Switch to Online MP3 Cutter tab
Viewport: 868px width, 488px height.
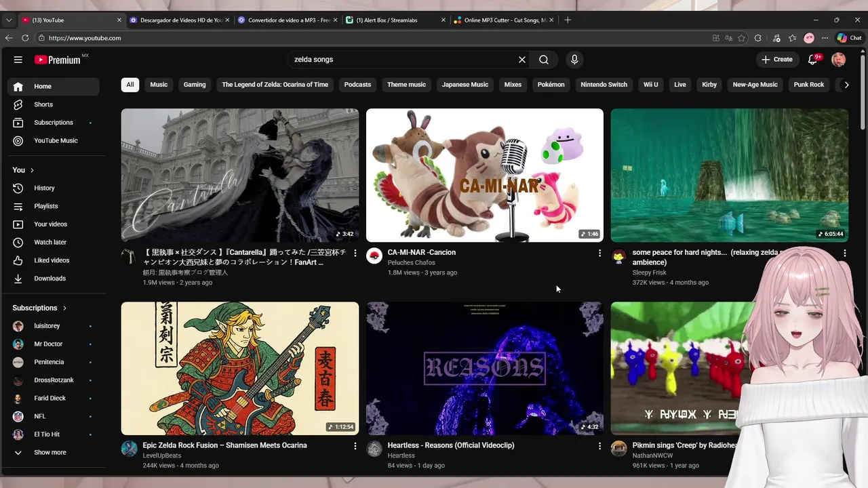click(x=503, y=20)
